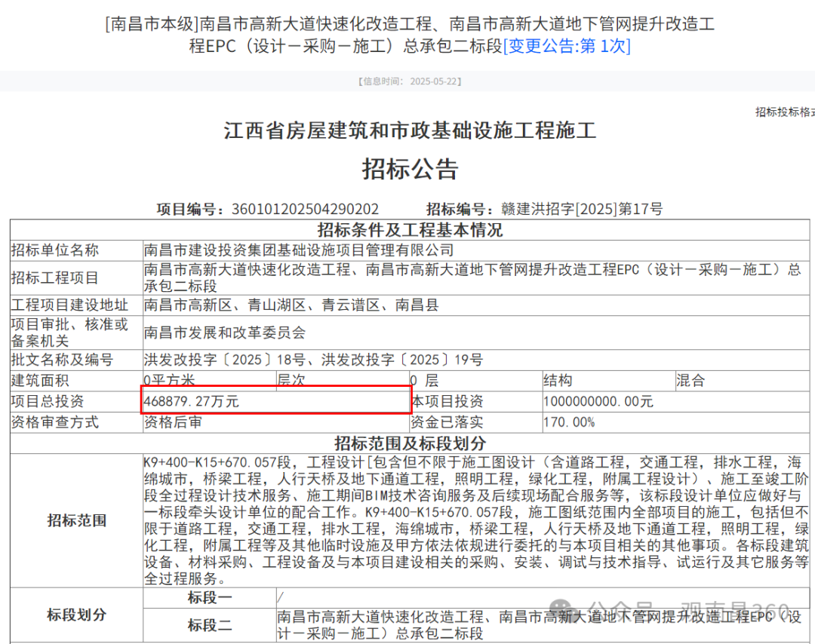The height and width of the screenshot is (644, 815).
Task: Open the 变更公告:第 1次 link
Action: click(x=567, y=45)
